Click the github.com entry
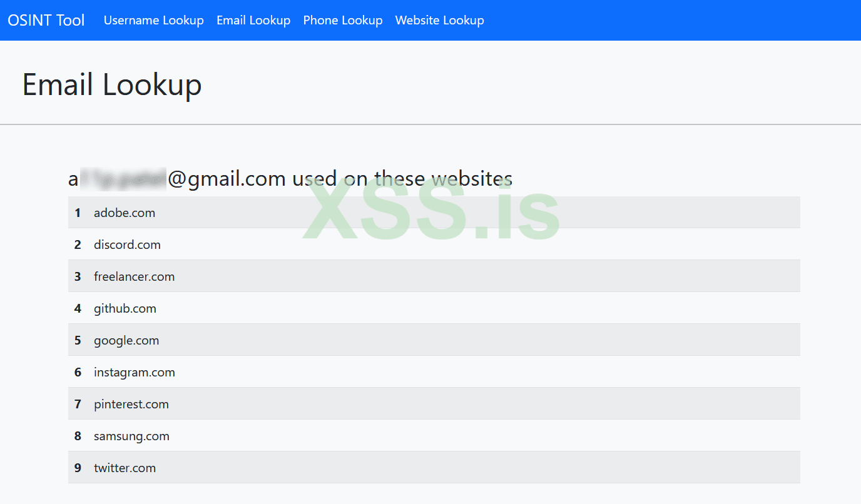Screen dimensions: 861x504 [x=434, y=308]
